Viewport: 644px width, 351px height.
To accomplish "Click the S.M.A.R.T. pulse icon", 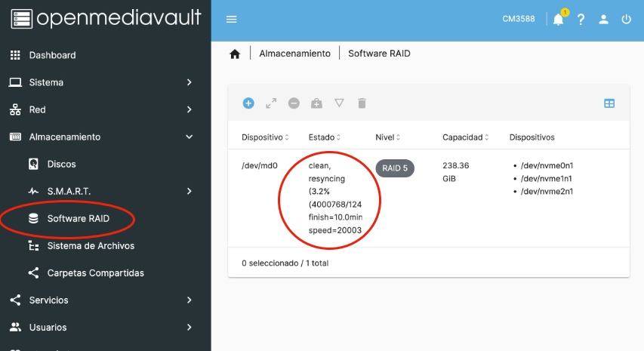I will point(33,191).
